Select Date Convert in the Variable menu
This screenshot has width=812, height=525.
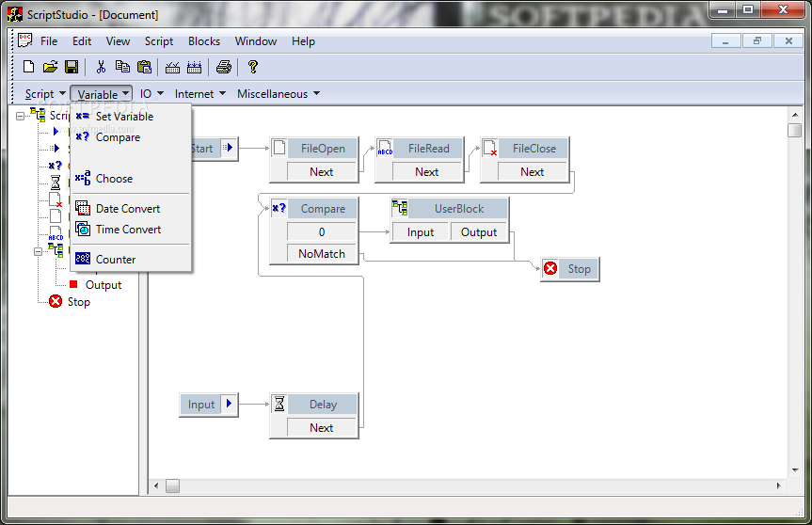(131, 209)
